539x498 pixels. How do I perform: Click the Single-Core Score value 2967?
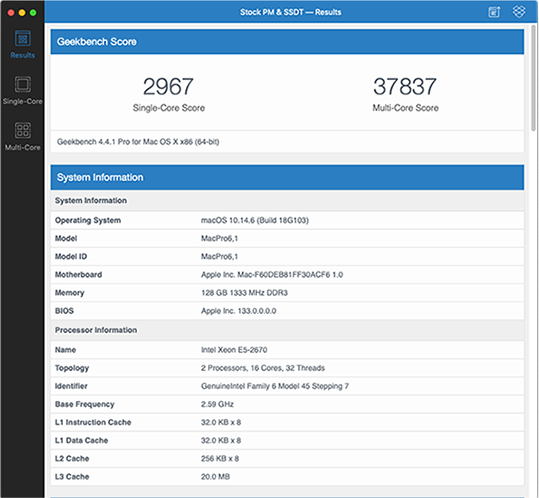coord(168,86)
